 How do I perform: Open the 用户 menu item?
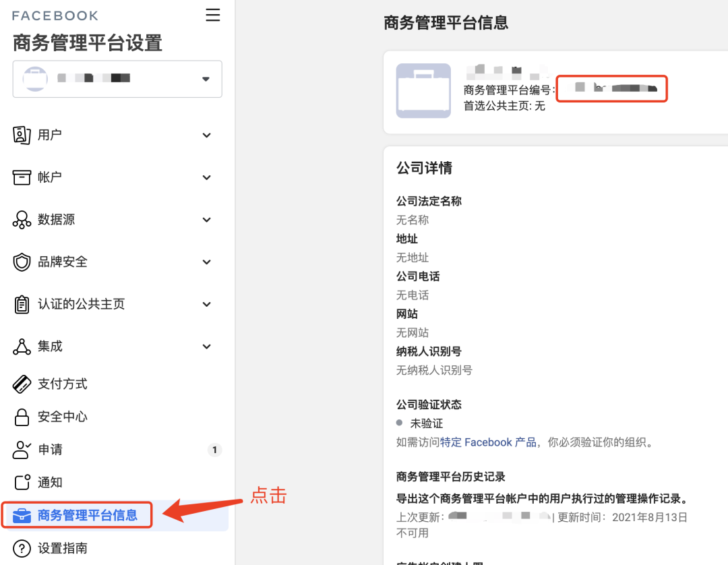pyautogui.click(x=50, y=135)
